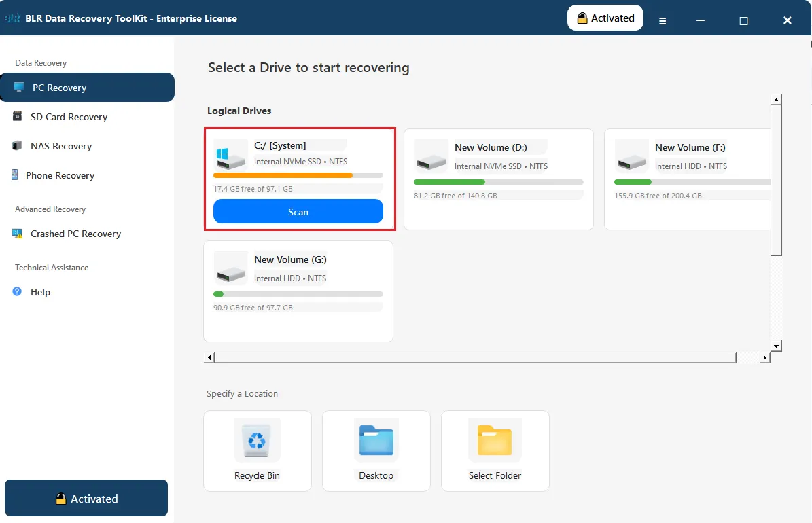Click the Help question mark icon
Viewport: 812px width, 523px height.
pos(17,292)
